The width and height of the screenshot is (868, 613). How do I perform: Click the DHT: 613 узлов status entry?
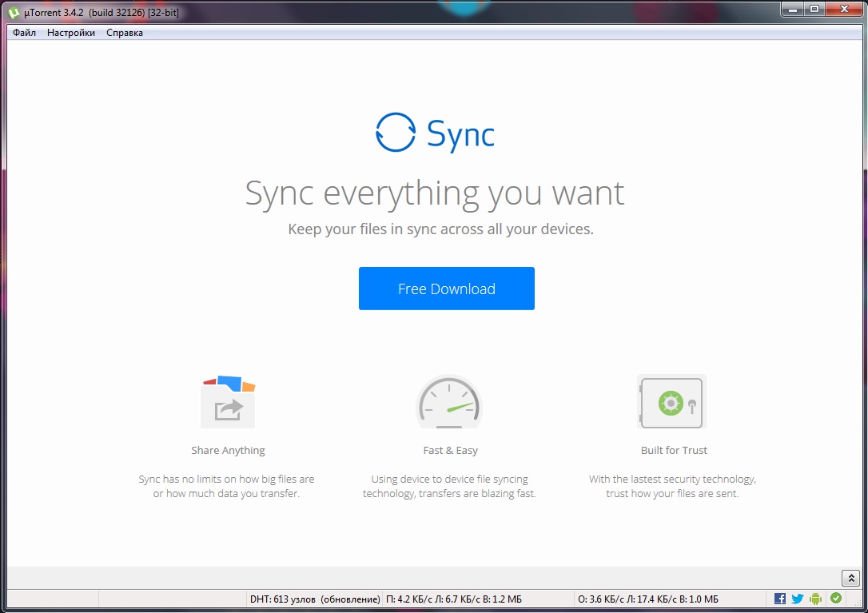[x=314, y=599]
